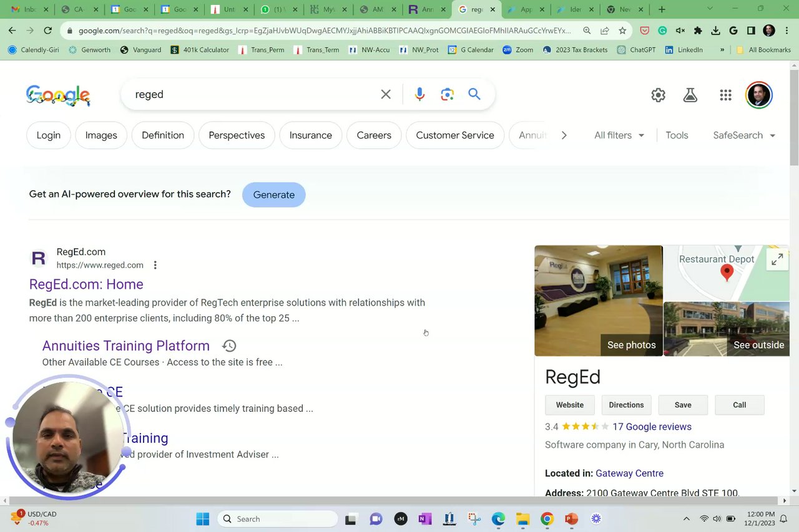The height and width of the screenshot is (532, 799).
Task: Open Google quick settings gear
Action: 658,95
